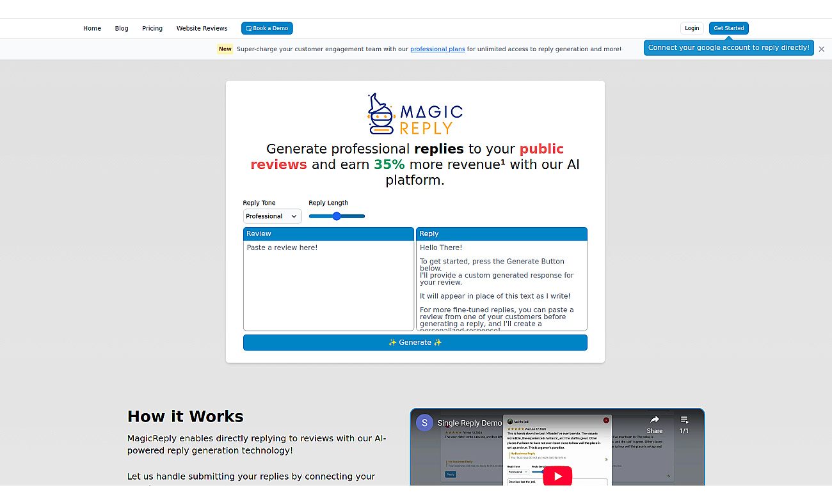Image resolution: width=832 pixels, height=504 pixels.
Task: Click the Reply Tone label
Action: click(259, 203)
